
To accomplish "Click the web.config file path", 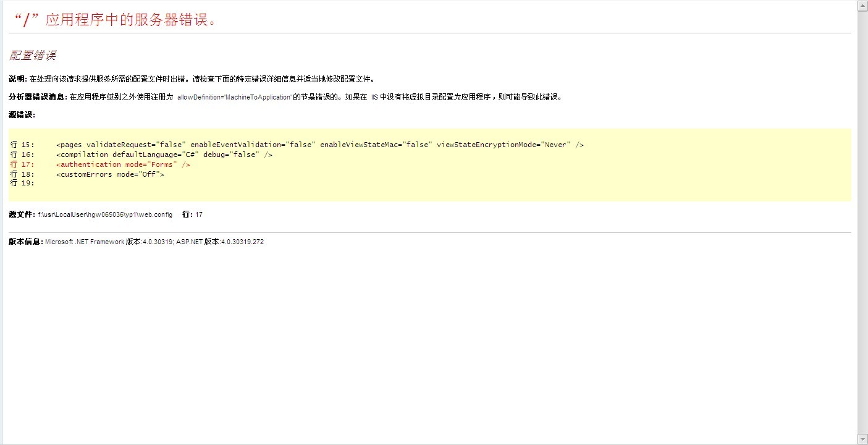I will [x=105, y=215].
